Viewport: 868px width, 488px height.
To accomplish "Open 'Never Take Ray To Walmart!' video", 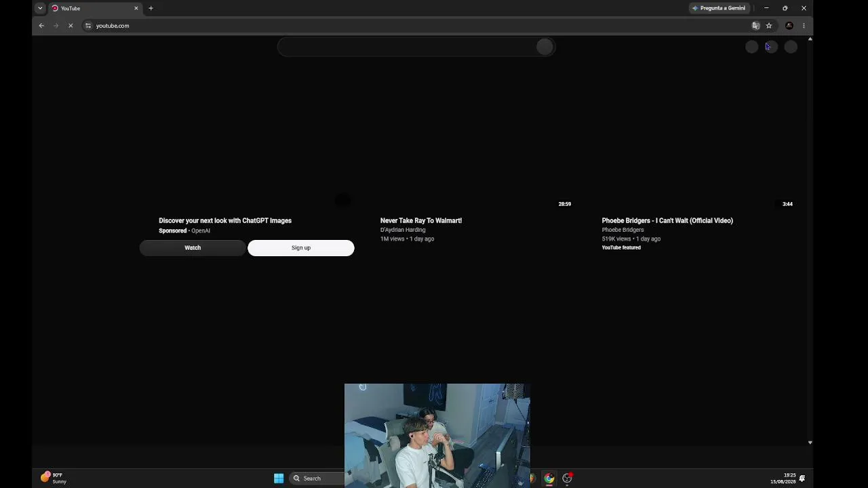I will coord(421,220).
